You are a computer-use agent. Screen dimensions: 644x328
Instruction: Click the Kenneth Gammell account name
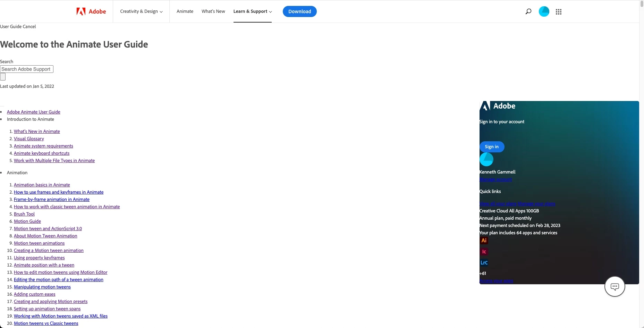497,172
